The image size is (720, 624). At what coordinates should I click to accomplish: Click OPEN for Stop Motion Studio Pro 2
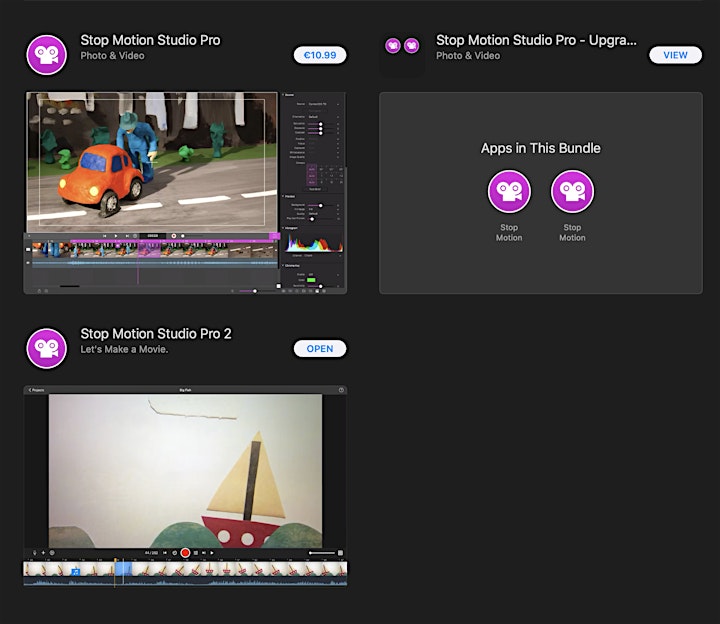(320, 349)
